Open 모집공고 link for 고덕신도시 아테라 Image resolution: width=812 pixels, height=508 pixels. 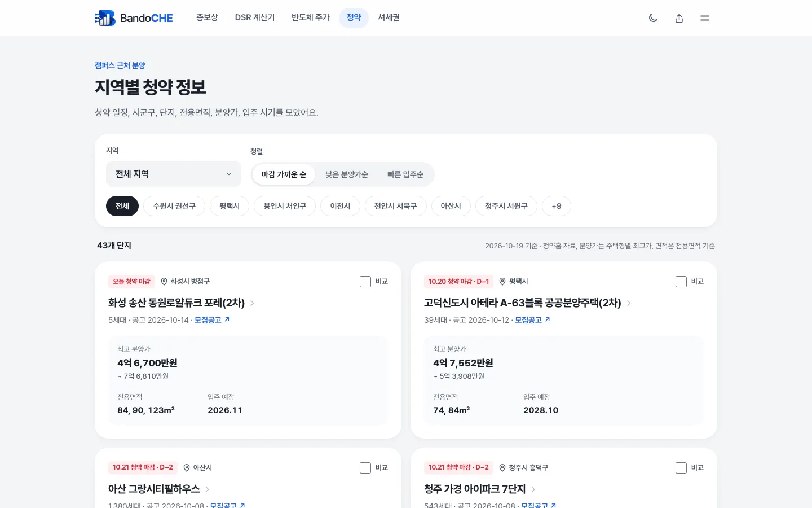[532, 320]
